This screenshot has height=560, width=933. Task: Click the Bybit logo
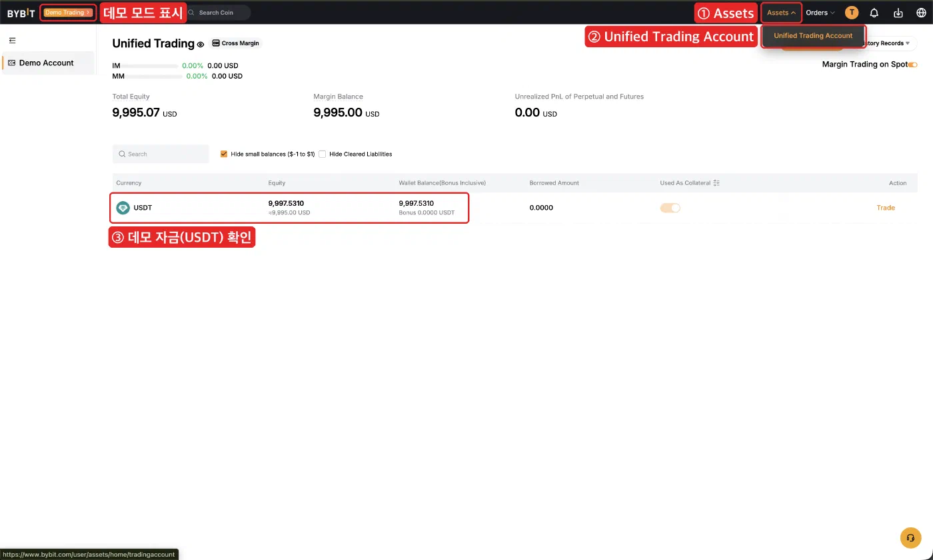21,13
